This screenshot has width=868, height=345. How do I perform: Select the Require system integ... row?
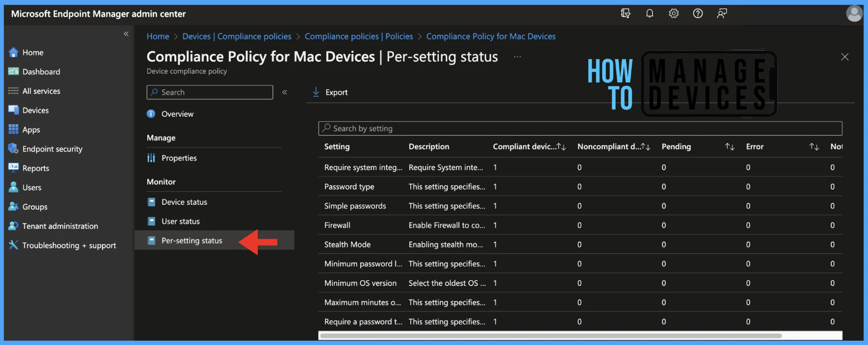pos(580,167)
